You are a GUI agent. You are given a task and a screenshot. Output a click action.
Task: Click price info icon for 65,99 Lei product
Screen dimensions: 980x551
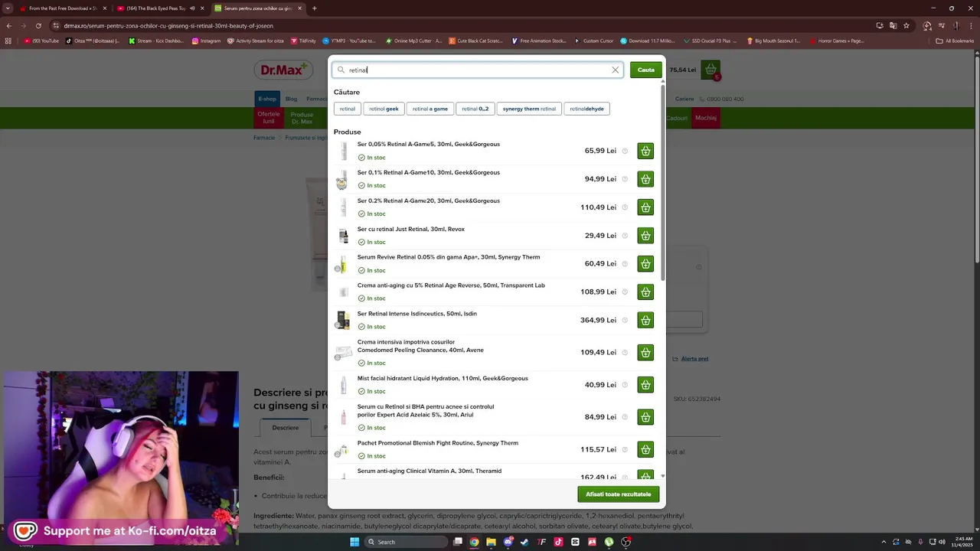[x=625, y=151]
